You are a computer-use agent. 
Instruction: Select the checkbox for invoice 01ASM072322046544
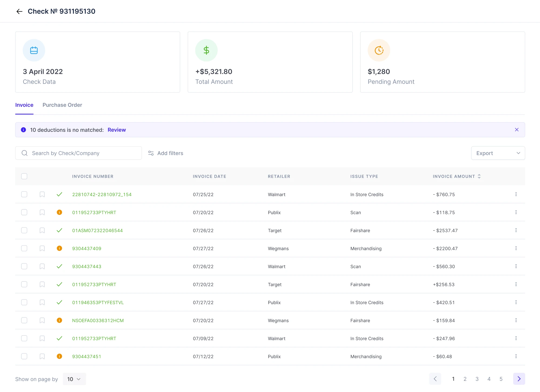(24, 230)
